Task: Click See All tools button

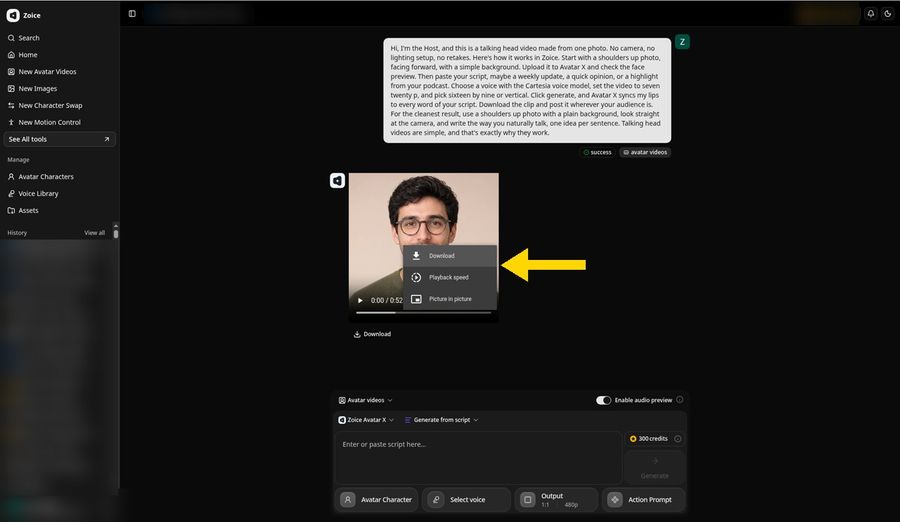Action: coord(59,139)
